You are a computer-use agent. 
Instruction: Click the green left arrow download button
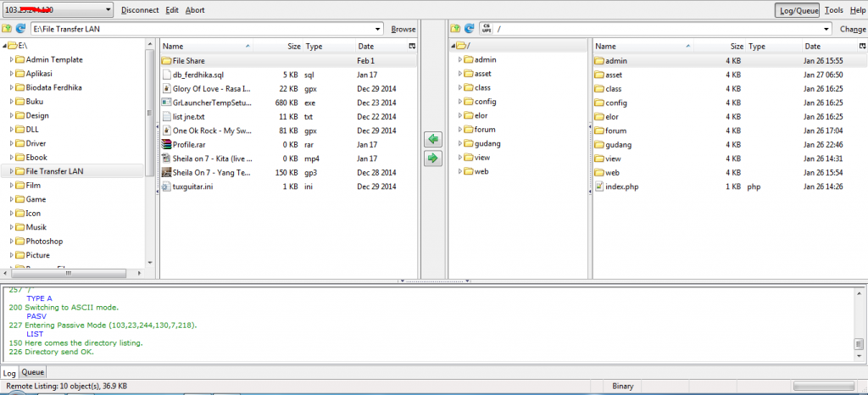point(433,139)
